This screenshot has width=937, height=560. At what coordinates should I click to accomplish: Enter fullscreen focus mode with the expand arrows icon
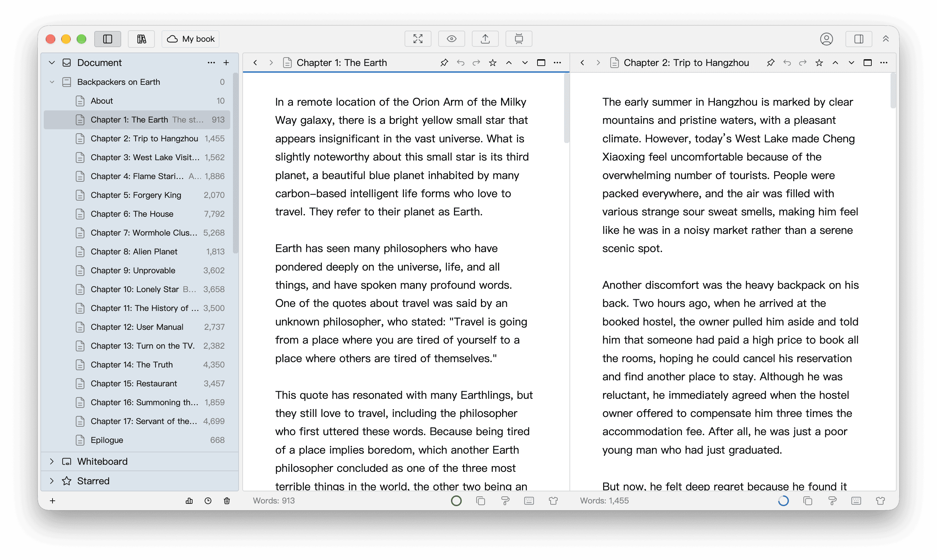(x=418, y=39)
